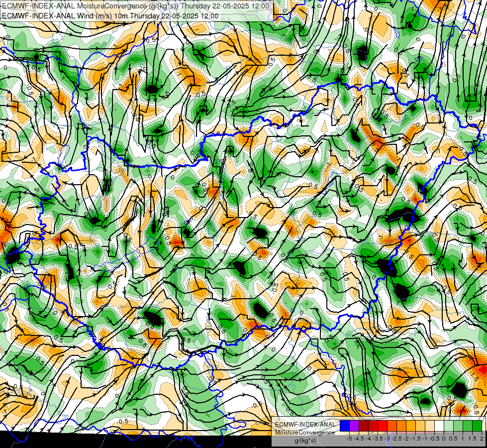
Task: Select the legend swatch between -4 and -3.5
Action: click(x=373, y=426)
